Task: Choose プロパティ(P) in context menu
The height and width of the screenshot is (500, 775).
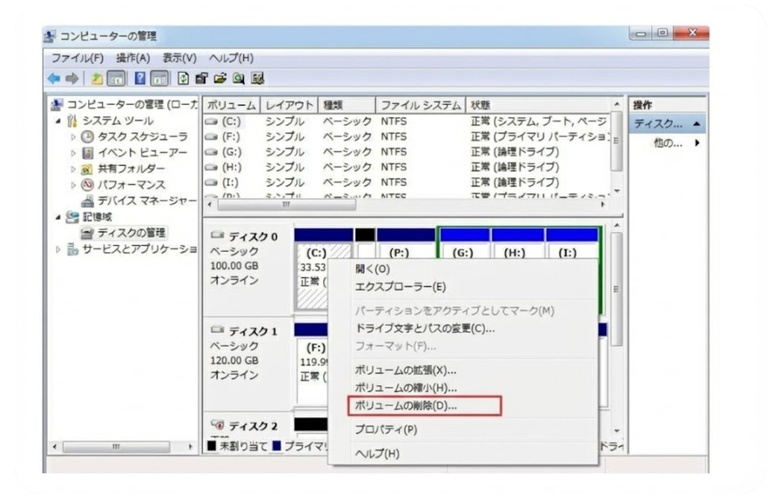Action: pyautogui.click(x=464, y=430)
